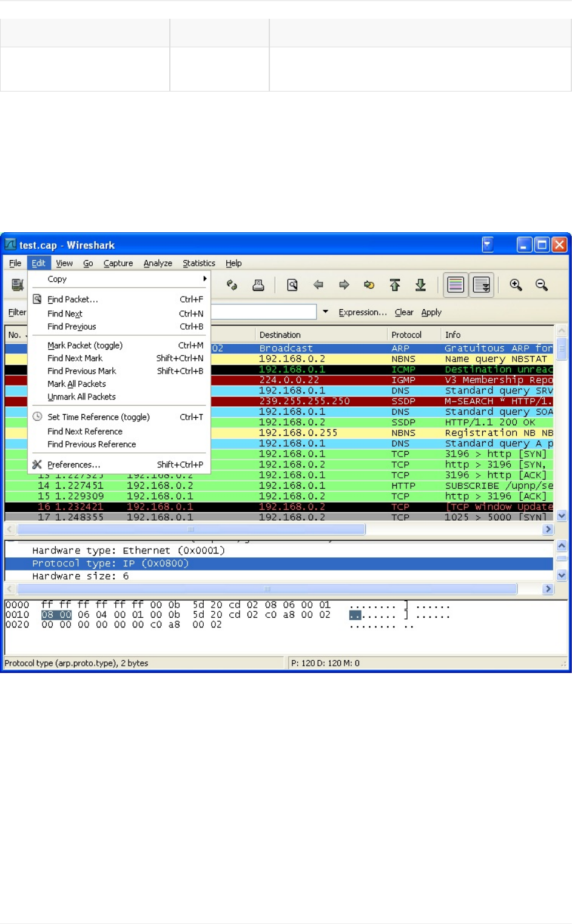Open the Help menu

click(x=234, y=263)
